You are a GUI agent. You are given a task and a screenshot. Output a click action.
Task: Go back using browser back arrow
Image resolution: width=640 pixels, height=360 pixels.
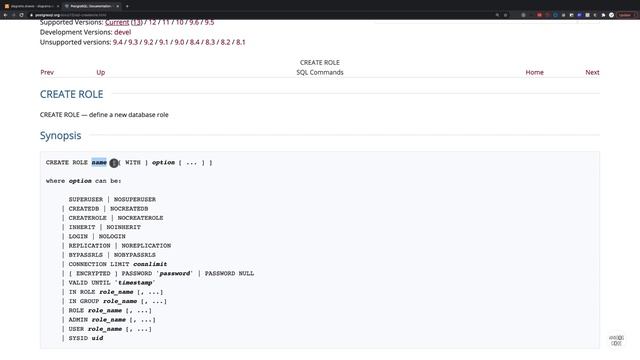click(5, 15)
